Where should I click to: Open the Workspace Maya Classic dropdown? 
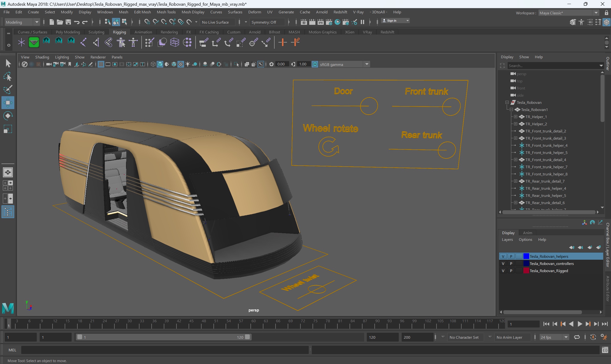(568, 13)
